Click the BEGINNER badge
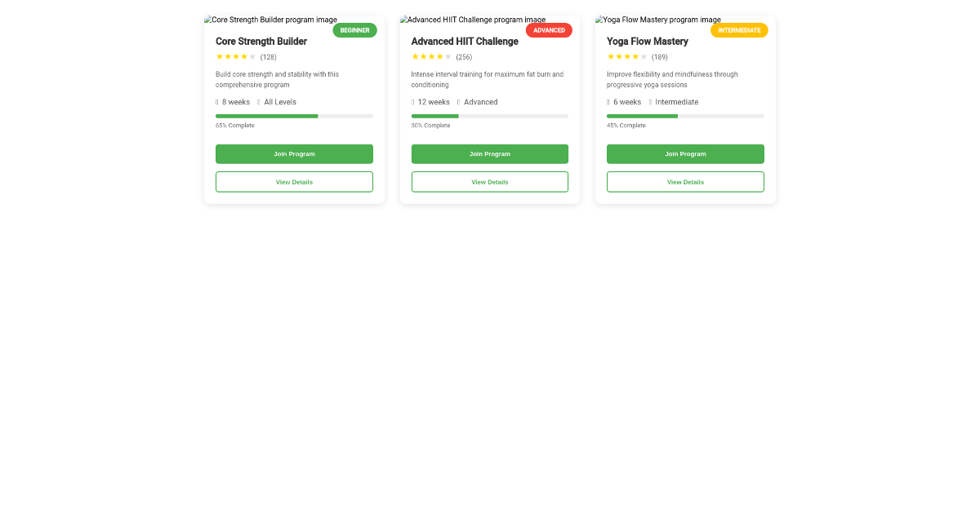This screenshot has height=514, width=980. [354, 29]
